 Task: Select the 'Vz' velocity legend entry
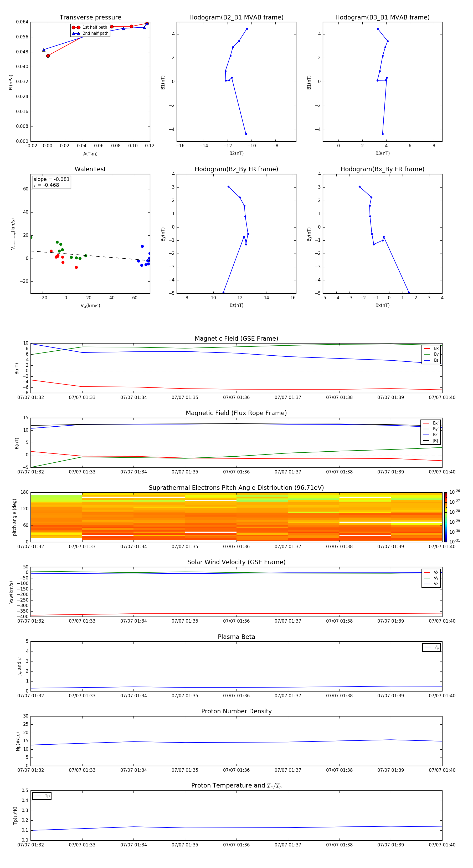(x=431, y=584)
